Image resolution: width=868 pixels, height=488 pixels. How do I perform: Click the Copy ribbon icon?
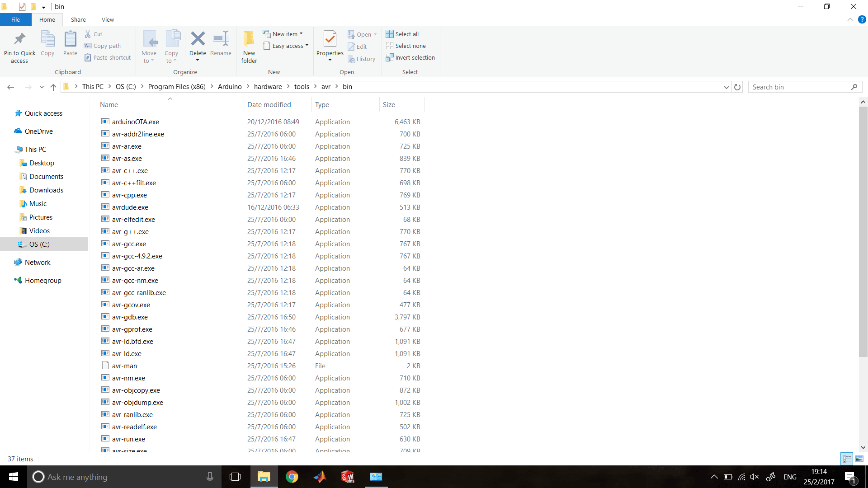point(47,40)
